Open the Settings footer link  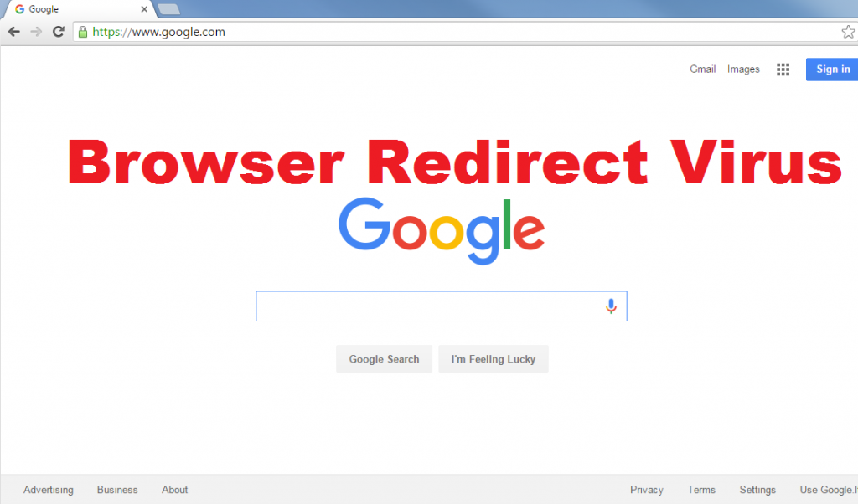coord(757,490)
